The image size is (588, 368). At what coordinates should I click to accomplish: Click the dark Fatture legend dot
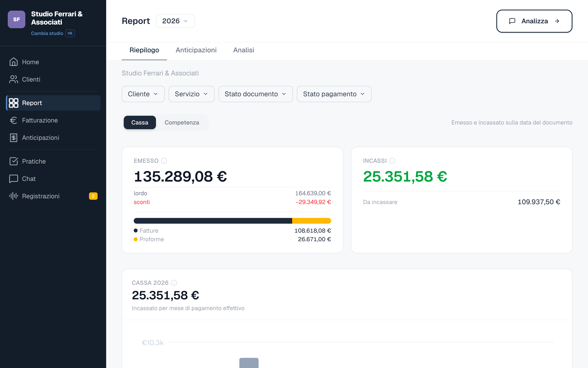click(x=136, y=230)
